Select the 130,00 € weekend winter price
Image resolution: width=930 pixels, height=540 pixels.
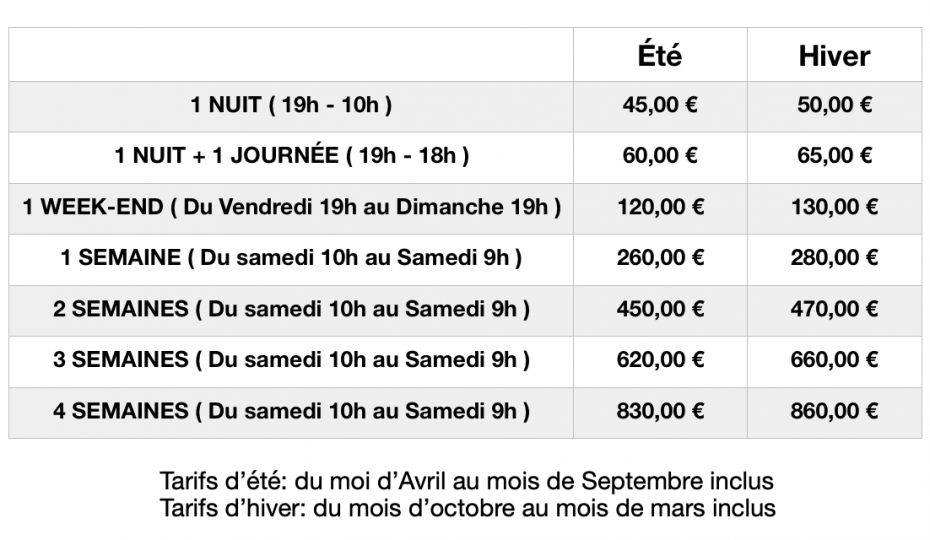click(x=834, y=207)
